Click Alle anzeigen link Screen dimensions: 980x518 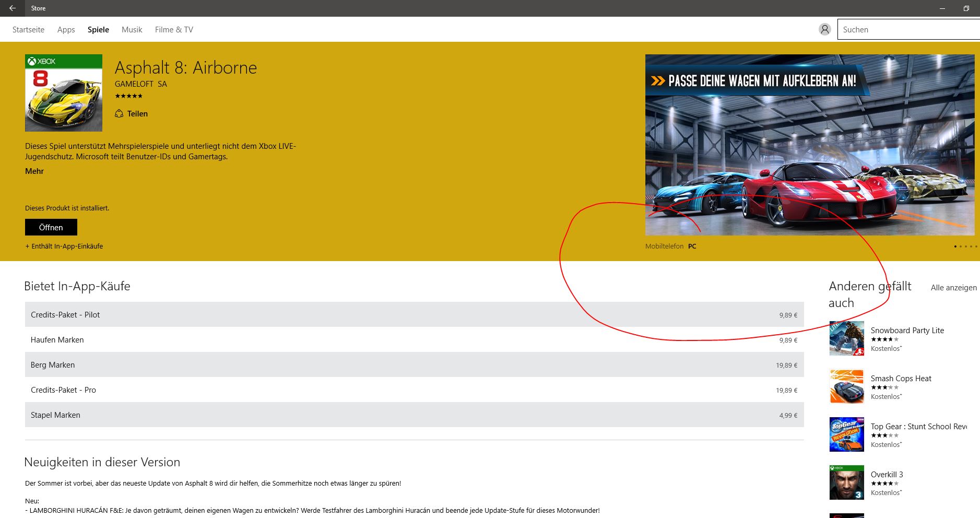pos(953,288)
